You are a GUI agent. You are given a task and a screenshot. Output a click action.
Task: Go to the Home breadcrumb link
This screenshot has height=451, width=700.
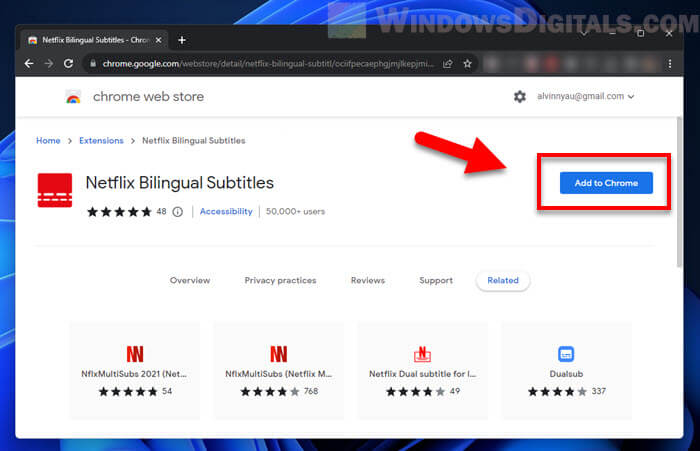48,141
